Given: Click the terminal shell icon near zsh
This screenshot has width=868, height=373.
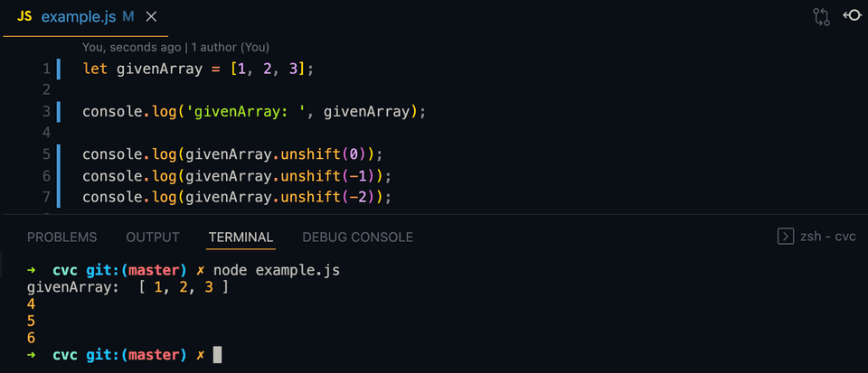Looking at the screenshot, I should (786, 237).
